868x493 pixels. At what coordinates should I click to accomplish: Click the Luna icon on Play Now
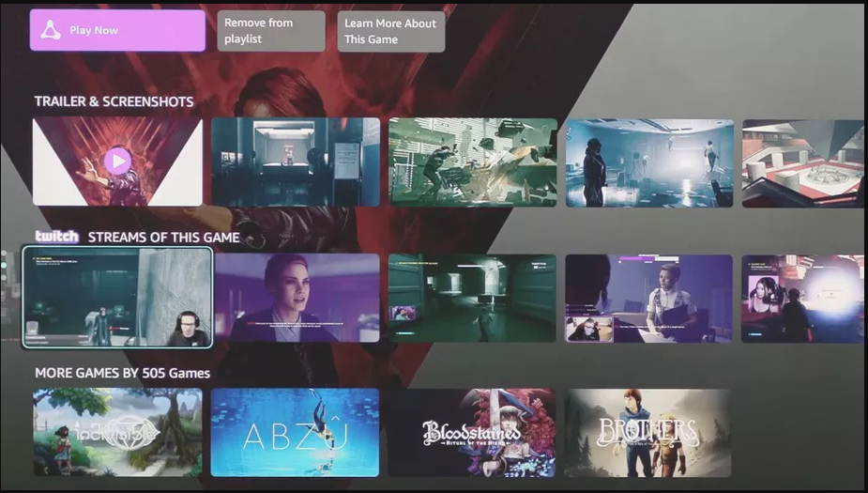tap(51, 30)
